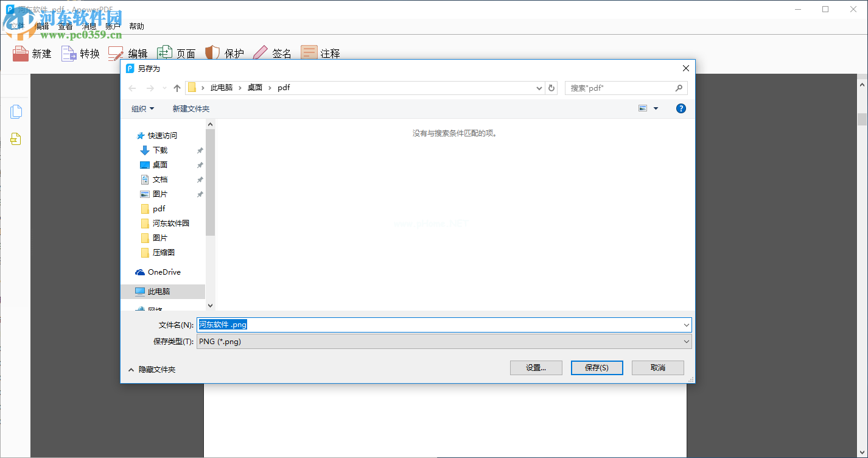Open the 消息 menu
The height and width of the screenshot is (458, 868).
(89, 26)
